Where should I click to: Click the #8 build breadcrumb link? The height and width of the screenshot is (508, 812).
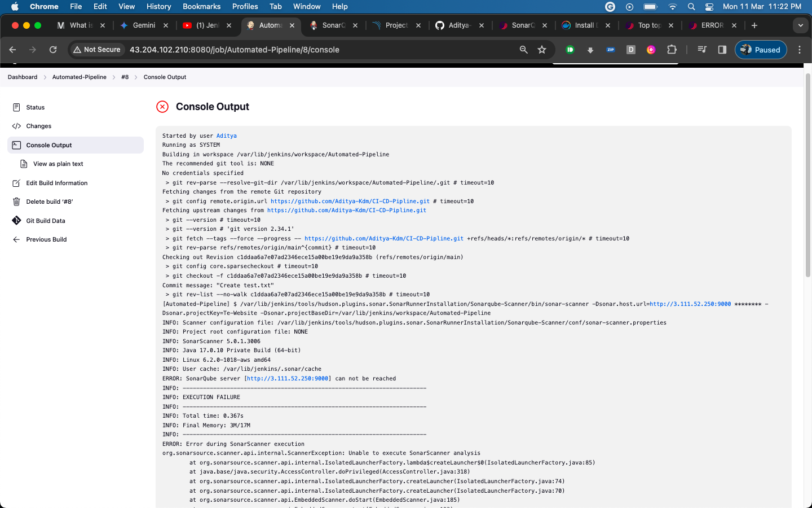pos(125,77)
